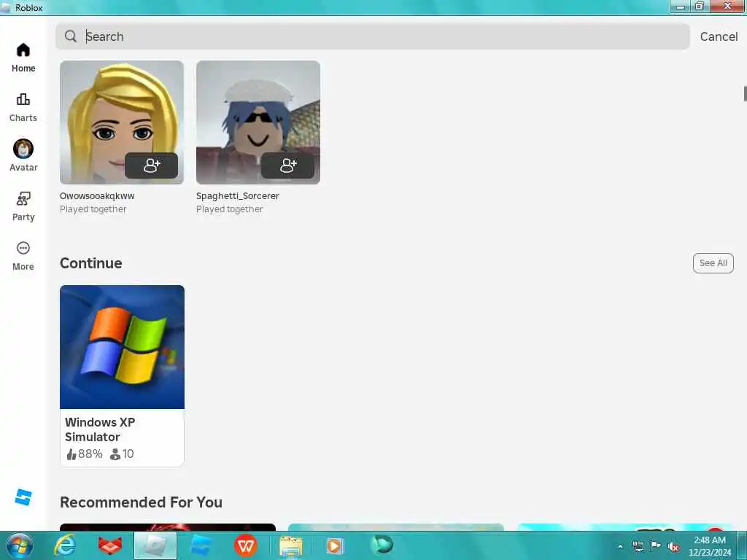Viewport: 747px width, 560px height.
Task: Click the network tray icon
Action: coord(638,546)
